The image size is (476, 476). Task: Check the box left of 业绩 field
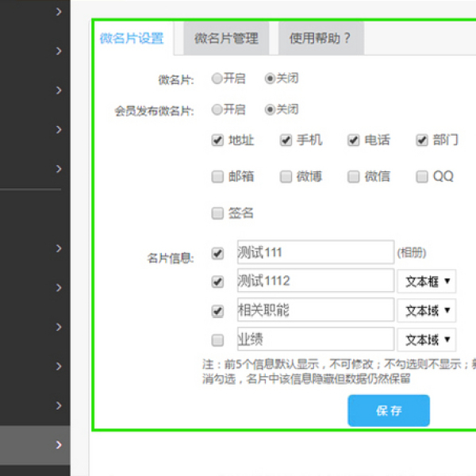point(217,340)
